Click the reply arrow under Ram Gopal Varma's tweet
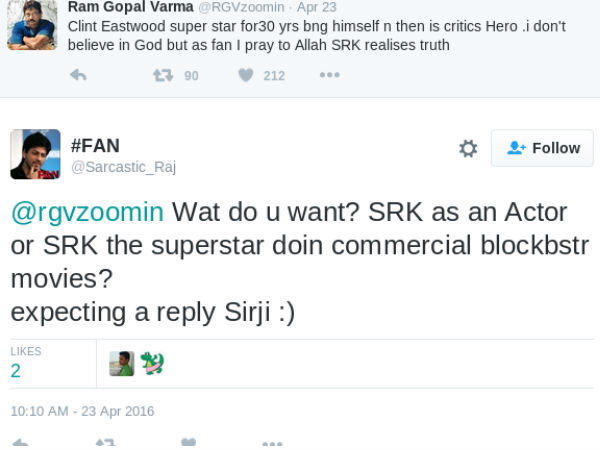600x450 pixels. (78, 75)
